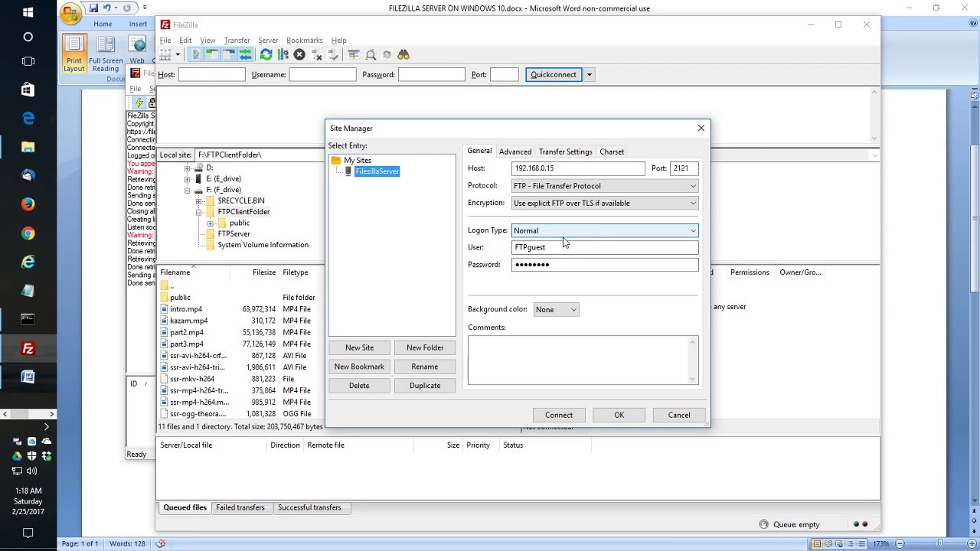Select FilezillaServer site entry
This screenshot has width=980, height=551.
377,171
